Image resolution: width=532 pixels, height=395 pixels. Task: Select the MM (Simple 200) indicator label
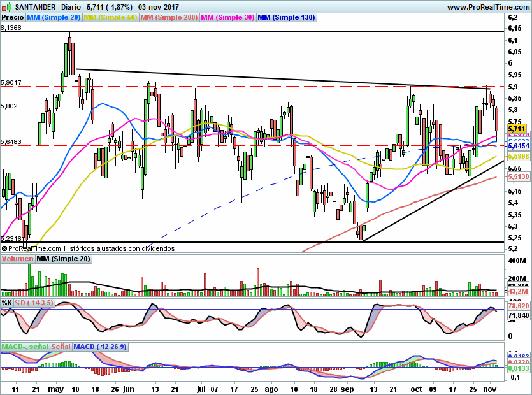[169, 17]
